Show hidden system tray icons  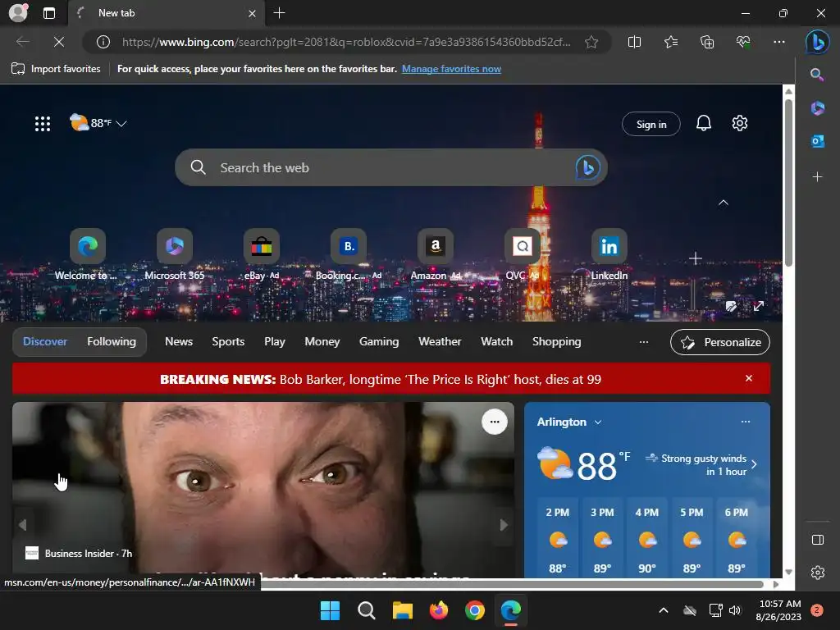point(663,610)
